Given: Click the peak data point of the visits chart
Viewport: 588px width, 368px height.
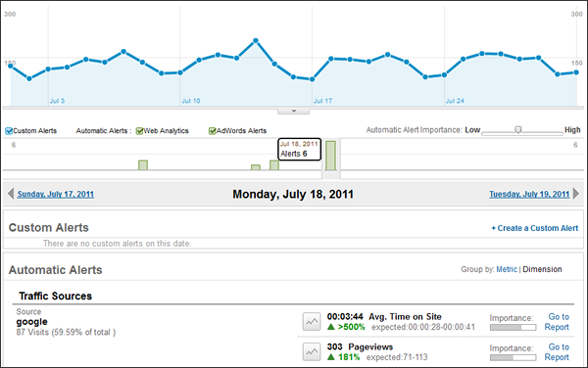Looking at the screenshot, I should 256,40.
